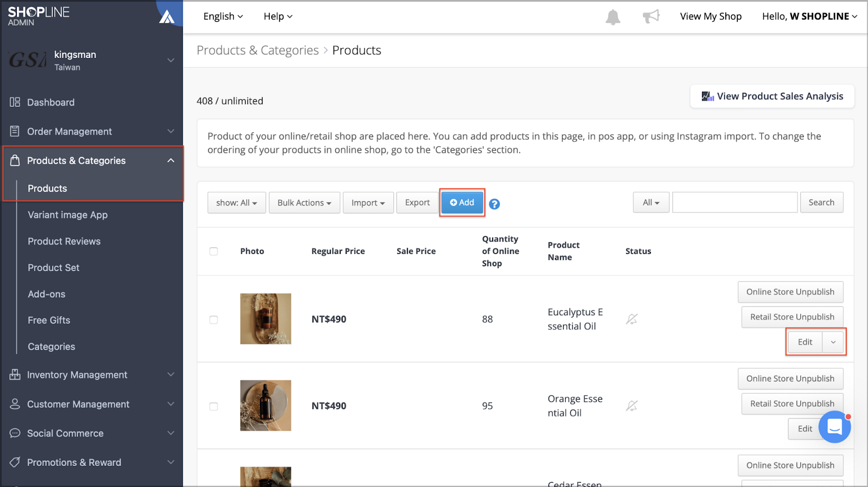This screenshot has height=487, width=868.
Task: Click the Search button
Action: tap(821, 202)
